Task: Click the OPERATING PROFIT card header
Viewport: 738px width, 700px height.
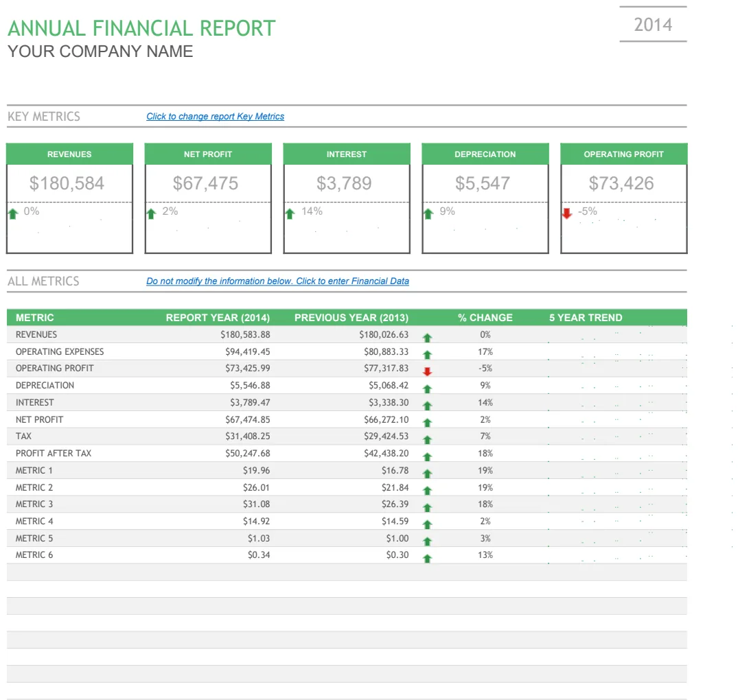Action: pyautogui.click(x=623, y=154)
